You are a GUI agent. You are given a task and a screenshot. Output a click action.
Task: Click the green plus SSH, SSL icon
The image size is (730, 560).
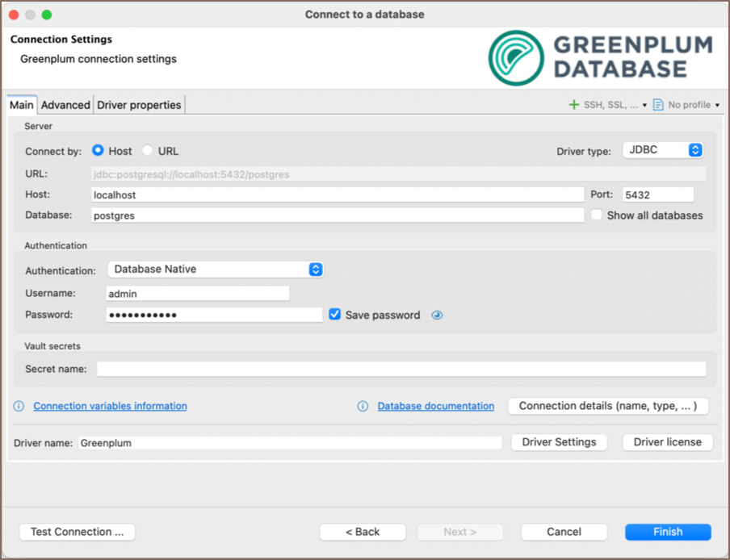[x=574, y=105]
